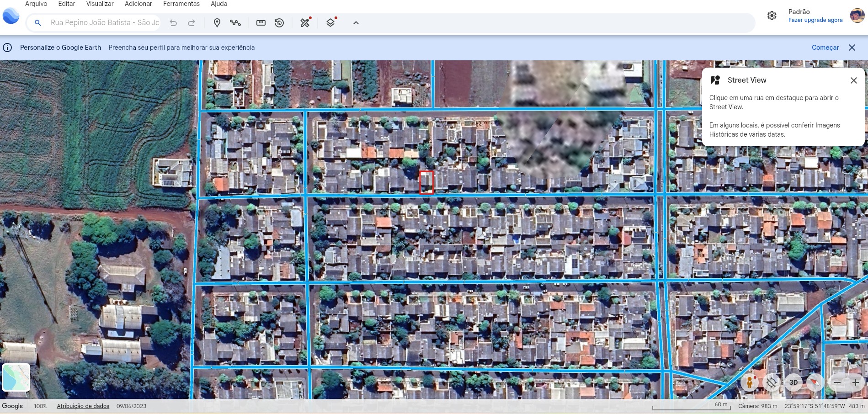Close the Street View info panel
Image resolution: width=868 pixels, height=414 pixels.
(853, 80)
